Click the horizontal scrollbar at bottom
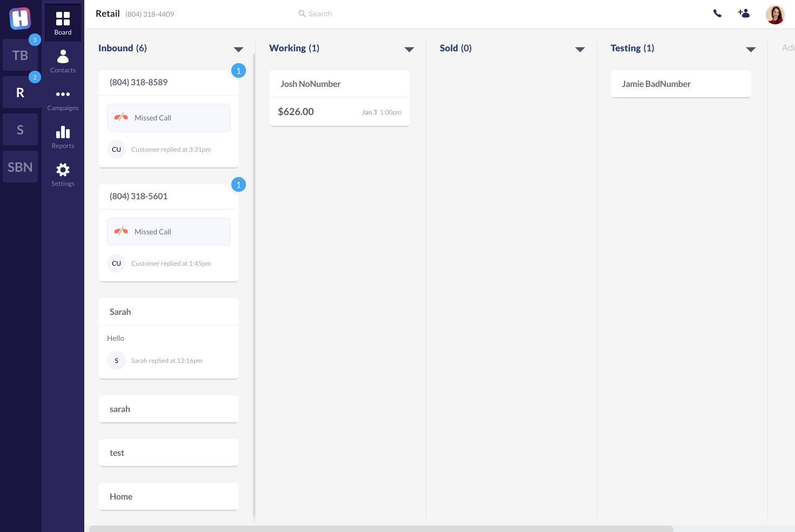Image resolution: width=795 pixels, height=532 pixels. pyautogui.click(x=381, y=529)
